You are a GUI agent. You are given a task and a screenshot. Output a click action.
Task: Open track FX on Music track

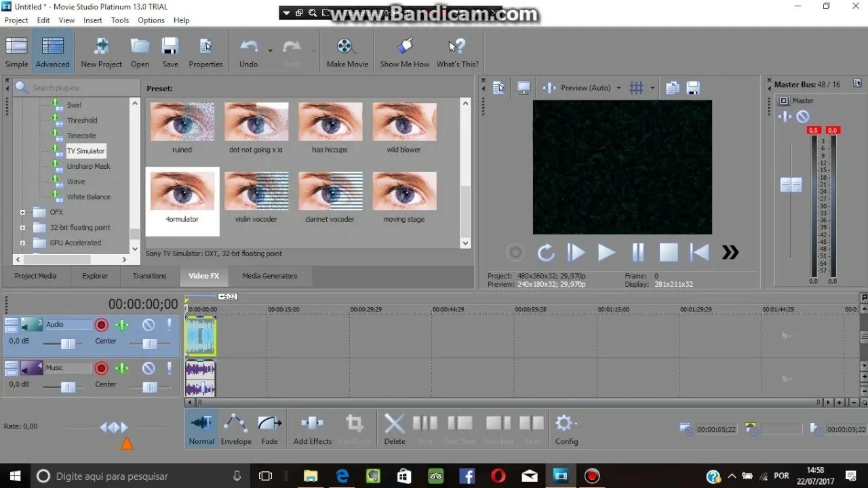tap(122, 368)
